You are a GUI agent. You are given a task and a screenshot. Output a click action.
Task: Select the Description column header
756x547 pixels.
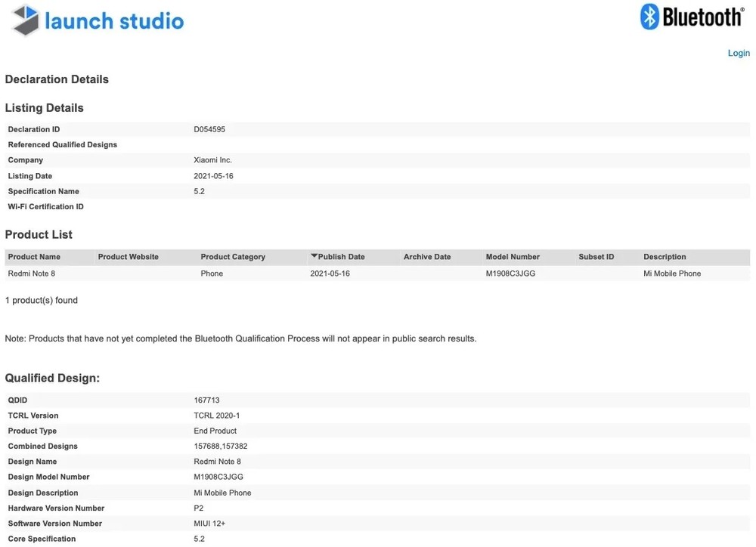coord(665,257)
